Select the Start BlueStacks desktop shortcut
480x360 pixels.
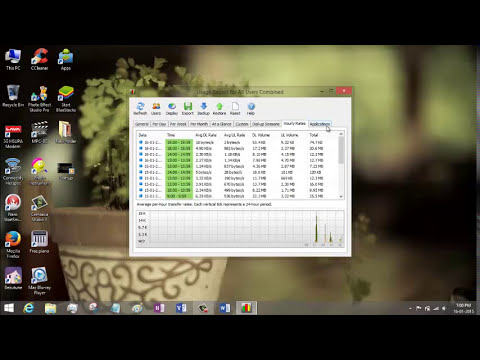[x=66, y=99]
